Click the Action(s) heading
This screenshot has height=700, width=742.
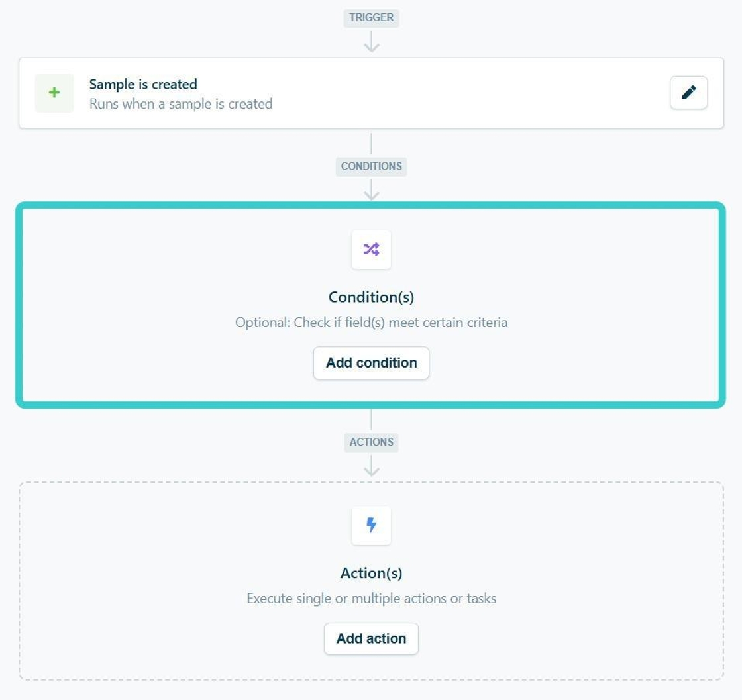coord(372,574)
